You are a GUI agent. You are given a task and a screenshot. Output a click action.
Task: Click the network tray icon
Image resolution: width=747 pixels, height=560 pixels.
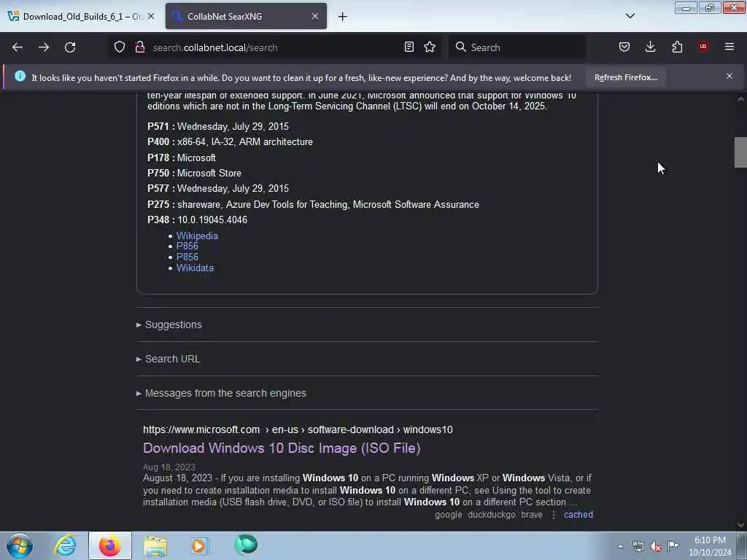pos(638,547)
